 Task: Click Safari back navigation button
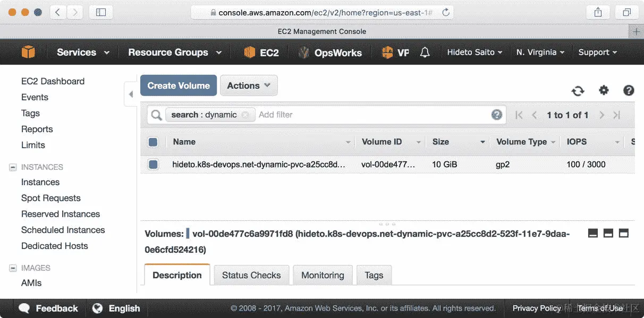[x=58, y=12]
